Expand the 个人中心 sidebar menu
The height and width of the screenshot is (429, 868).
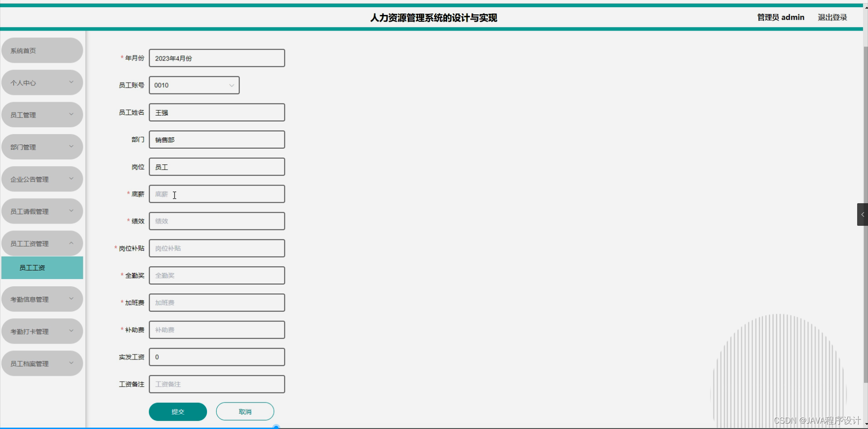click(42, 83)
